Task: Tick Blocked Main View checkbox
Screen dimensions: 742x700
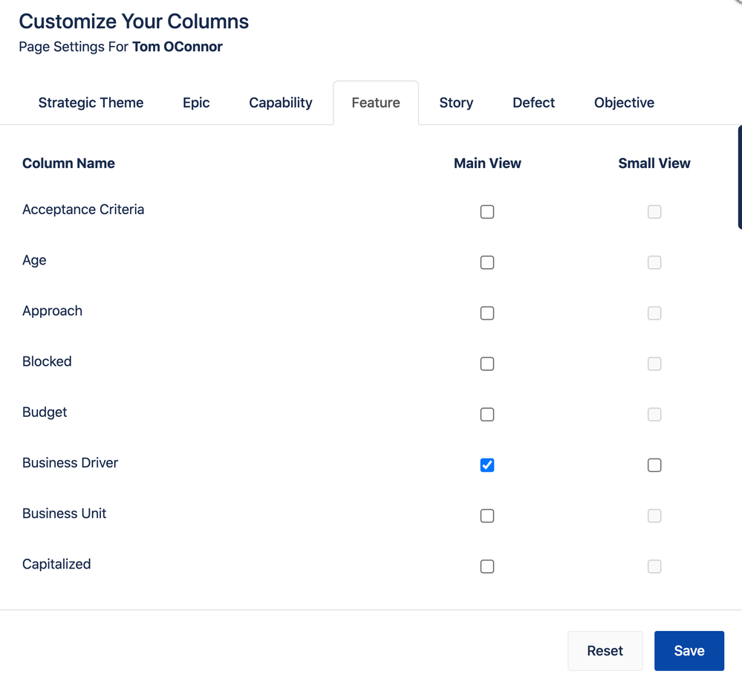Action: 487,363
